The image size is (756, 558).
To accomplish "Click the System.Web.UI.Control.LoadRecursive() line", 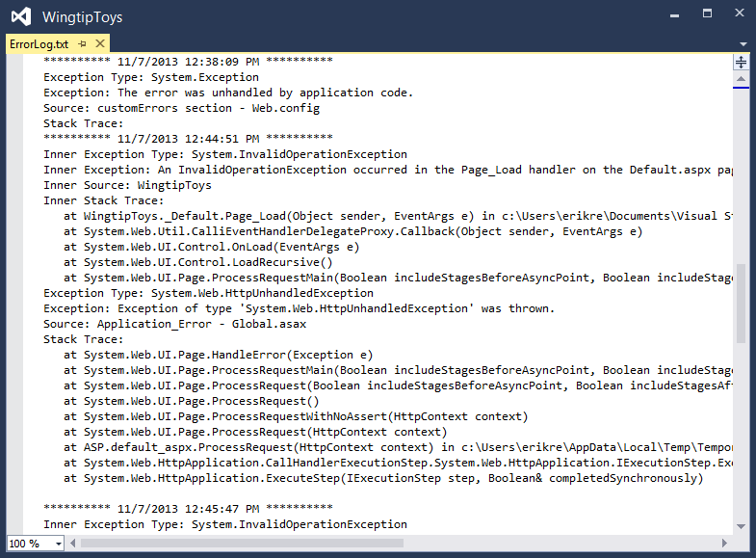I will 198,262.
